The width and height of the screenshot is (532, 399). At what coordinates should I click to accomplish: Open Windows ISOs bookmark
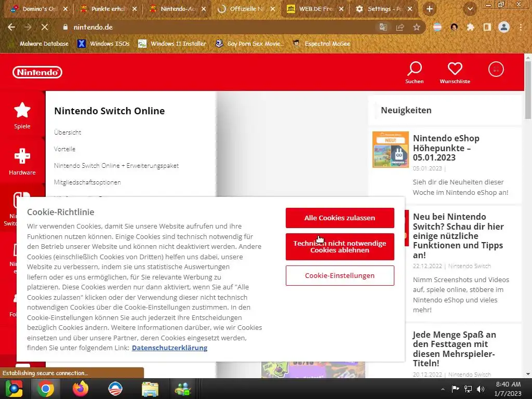103,44
